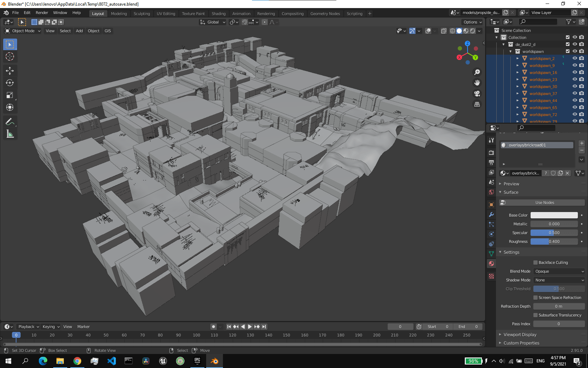Image resolution: width=588 pixels, height=368 pixels.
Task: Choose the Move tool
Action: pyautogui.click(x=10, y=71)
